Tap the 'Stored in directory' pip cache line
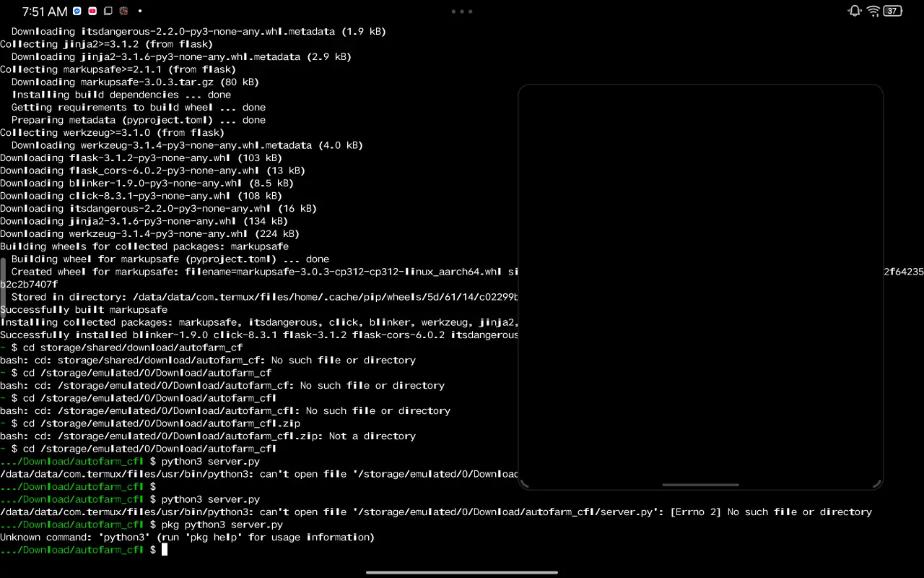Viewport: 924px width, 578px height. point(264,297)
